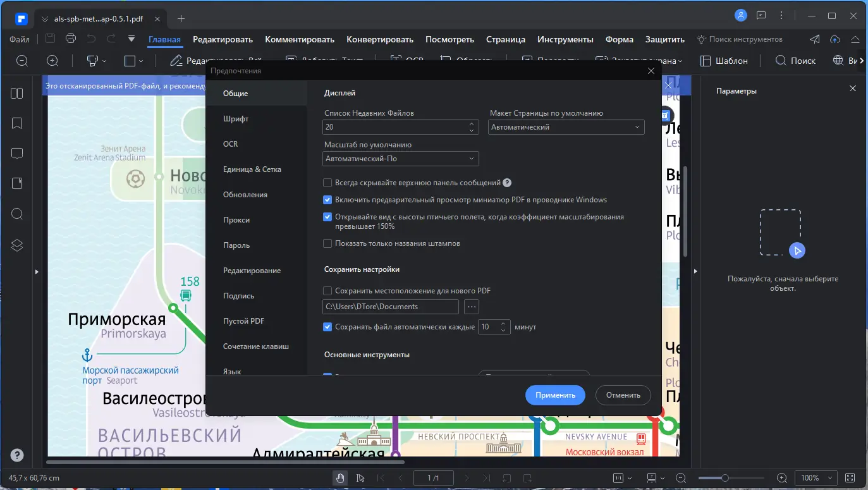Click the Применить button
868x490 pixels.
(555, 395)
